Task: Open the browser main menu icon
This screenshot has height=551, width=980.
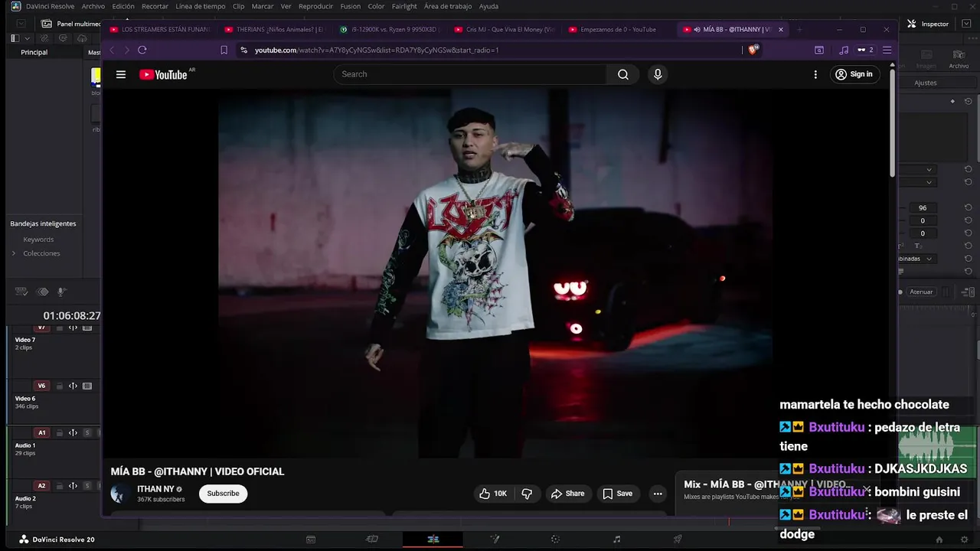Action: click(887, 50)
